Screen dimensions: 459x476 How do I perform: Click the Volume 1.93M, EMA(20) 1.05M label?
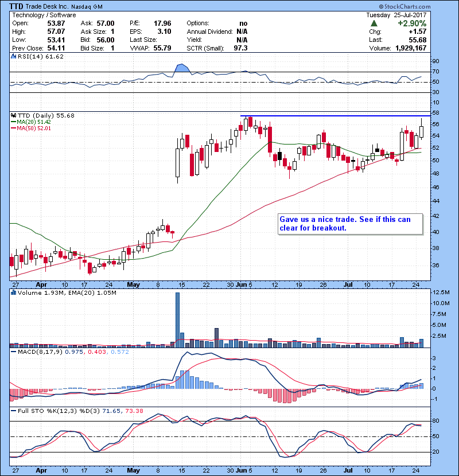tap(67, 293)
